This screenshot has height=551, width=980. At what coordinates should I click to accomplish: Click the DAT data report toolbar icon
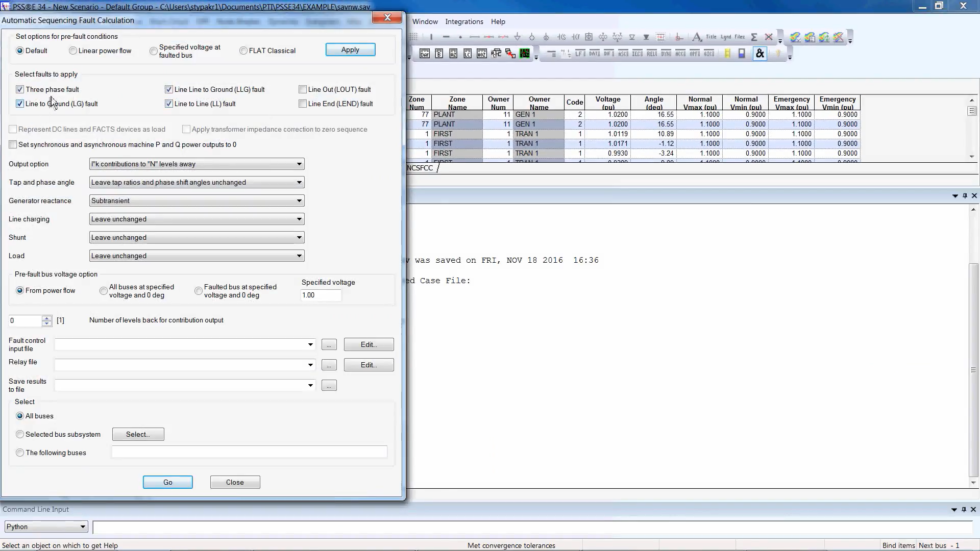point(425,54)
